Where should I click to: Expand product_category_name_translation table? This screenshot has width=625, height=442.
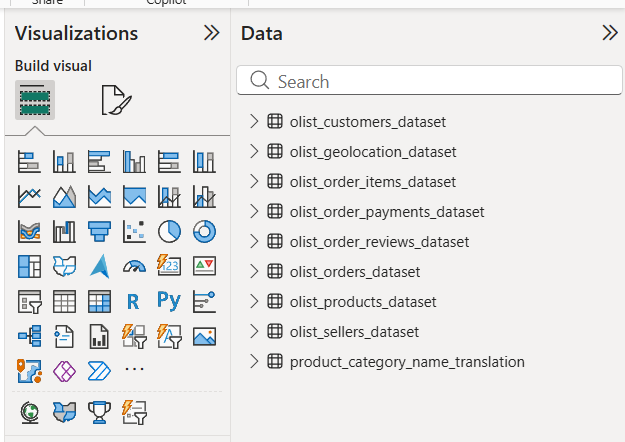254,361
